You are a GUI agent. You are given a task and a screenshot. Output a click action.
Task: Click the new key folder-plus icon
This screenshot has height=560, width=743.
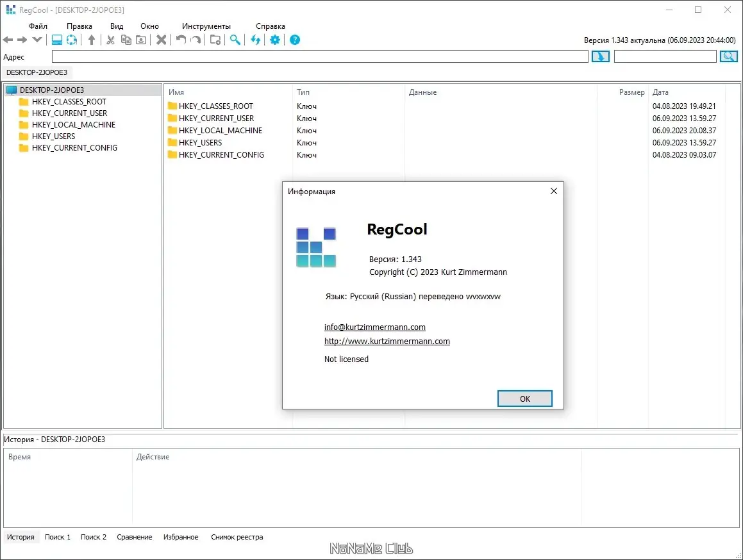click(x=215, y=40)
